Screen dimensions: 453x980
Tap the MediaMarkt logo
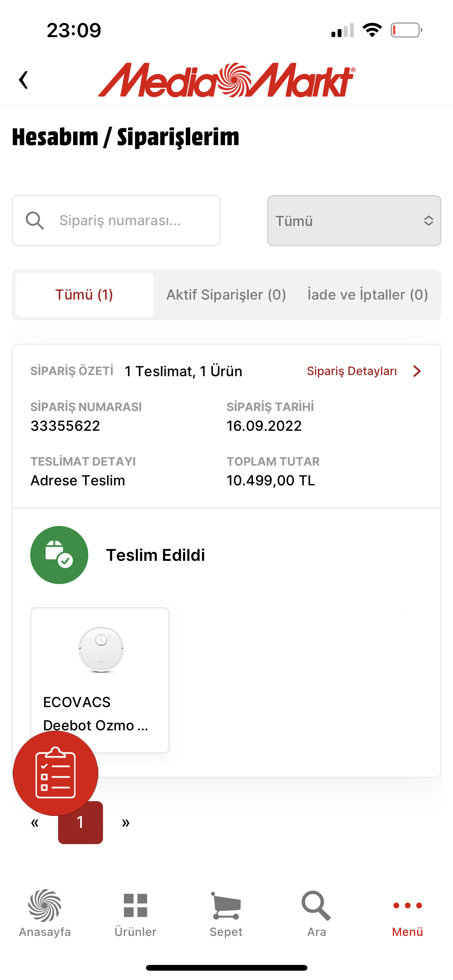[227, 80]
